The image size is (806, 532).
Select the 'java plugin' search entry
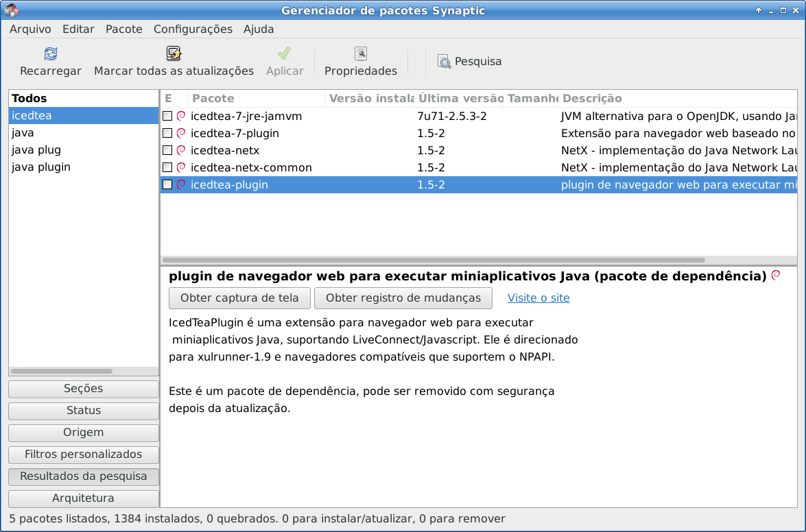[x=83, y=167]
